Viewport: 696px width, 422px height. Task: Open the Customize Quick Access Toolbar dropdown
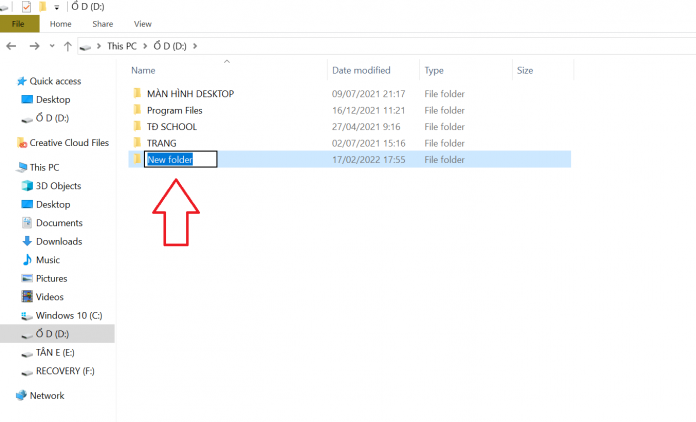(x=56, y=7)
